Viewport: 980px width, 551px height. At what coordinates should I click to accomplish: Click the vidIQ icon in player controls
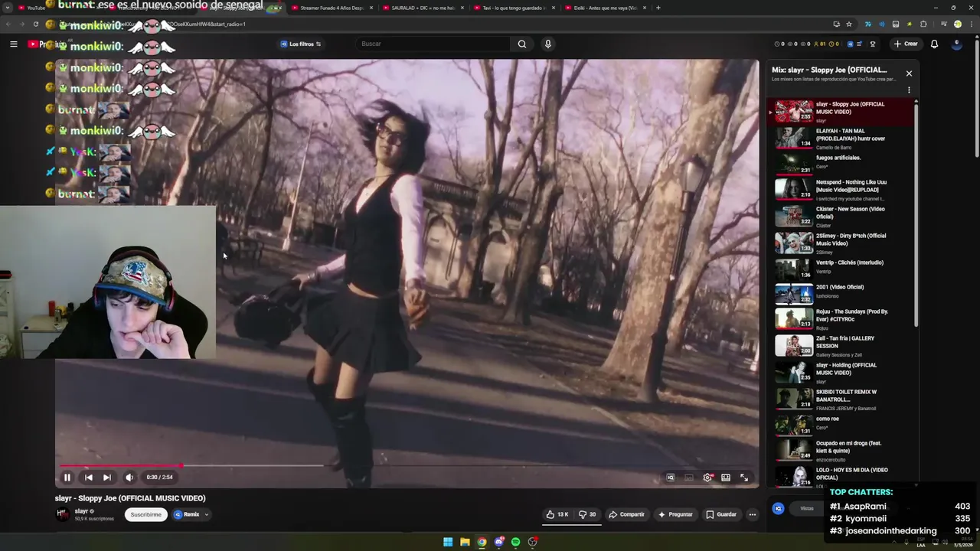click(670, 477)
